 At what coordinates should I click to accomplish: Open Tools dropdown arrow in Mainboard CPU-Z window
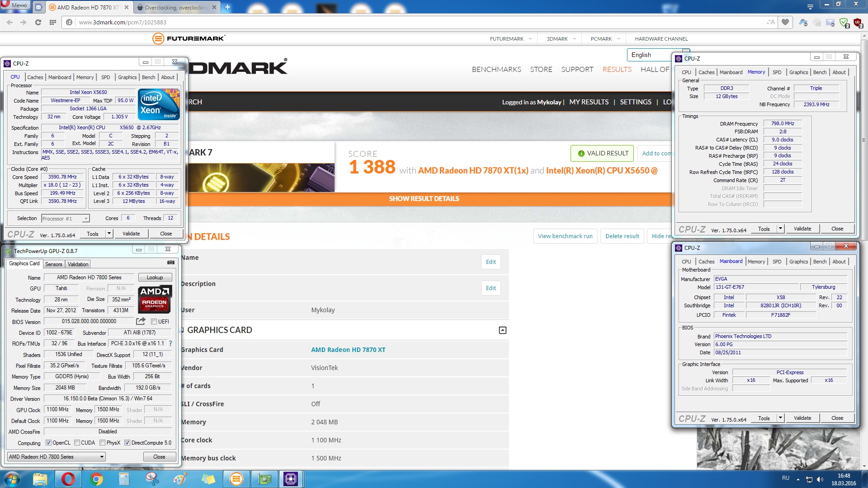pyautogui.click(x=780, y=418)
